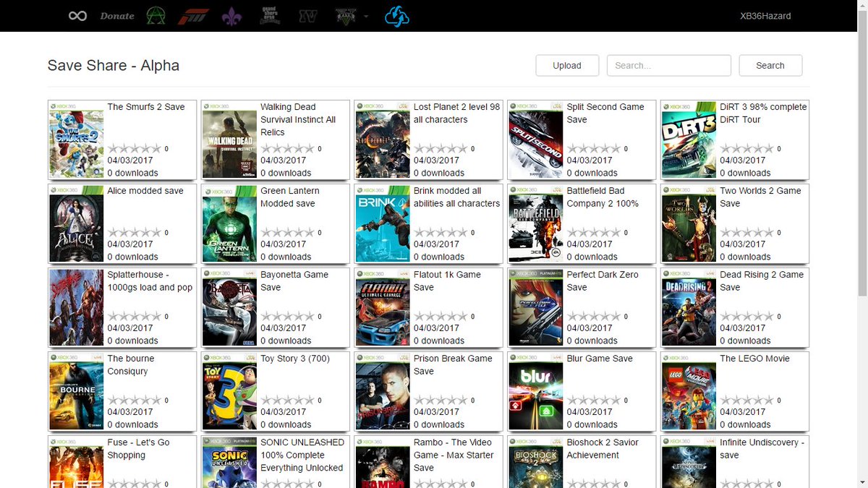Open "Splatterhouse - 1000gs load and pop" title
868x488 pixels.
(x=150, y=281)
